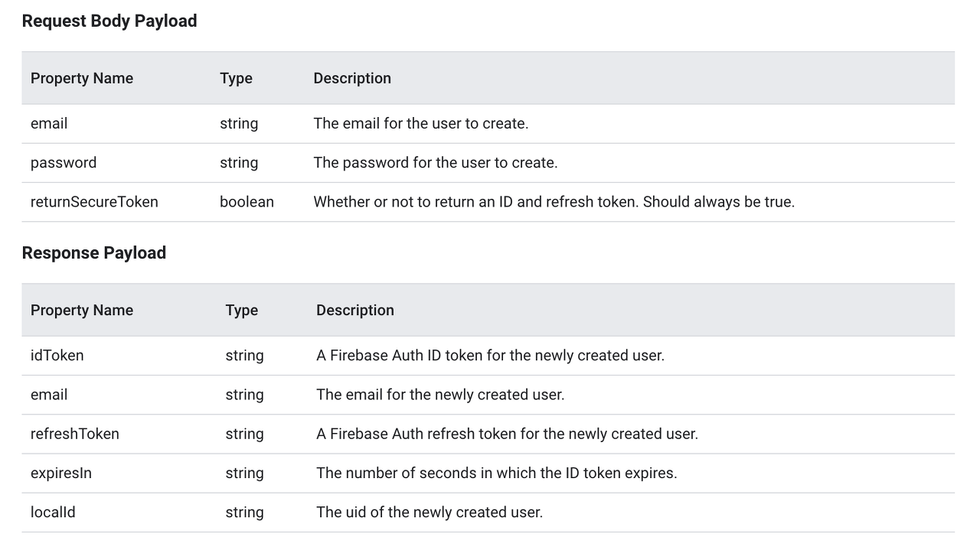Screen dimensions: 980x550
Task: Click 'The uid of the newly created user' text
Action: point(430,513)
